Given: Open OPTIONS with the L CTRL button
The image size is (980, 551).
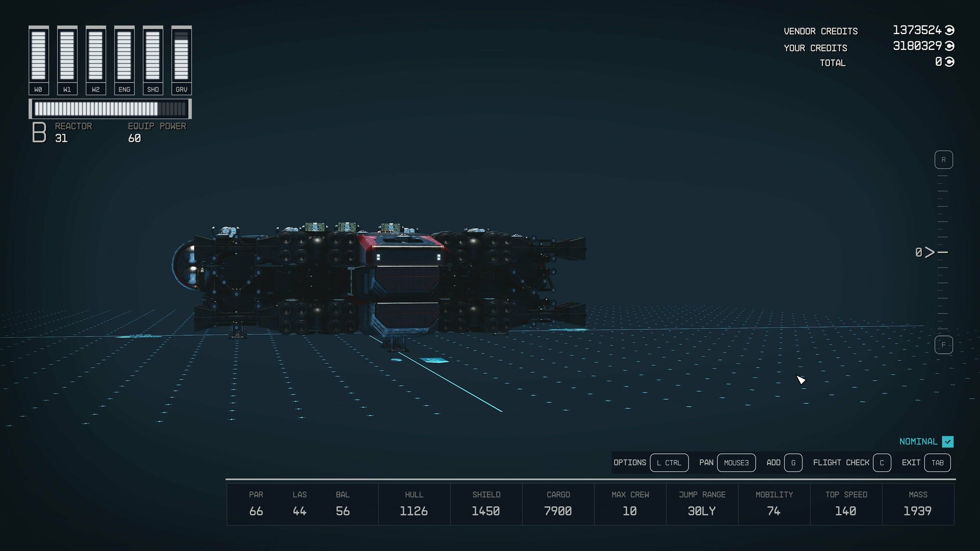Looking at the screenshot, I should click(669, 463).
